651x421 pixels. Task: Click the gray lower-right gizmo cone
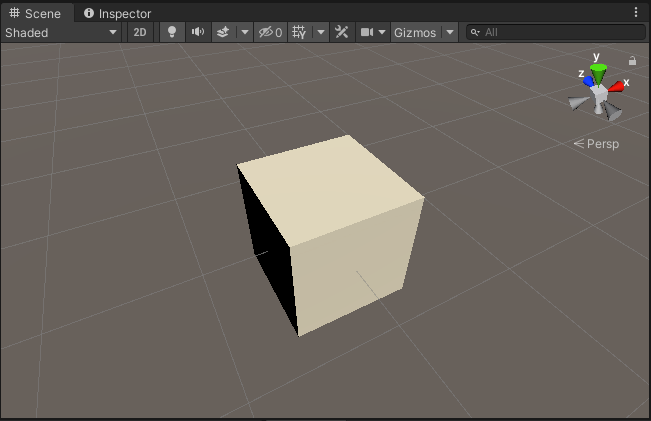point(612,111)
